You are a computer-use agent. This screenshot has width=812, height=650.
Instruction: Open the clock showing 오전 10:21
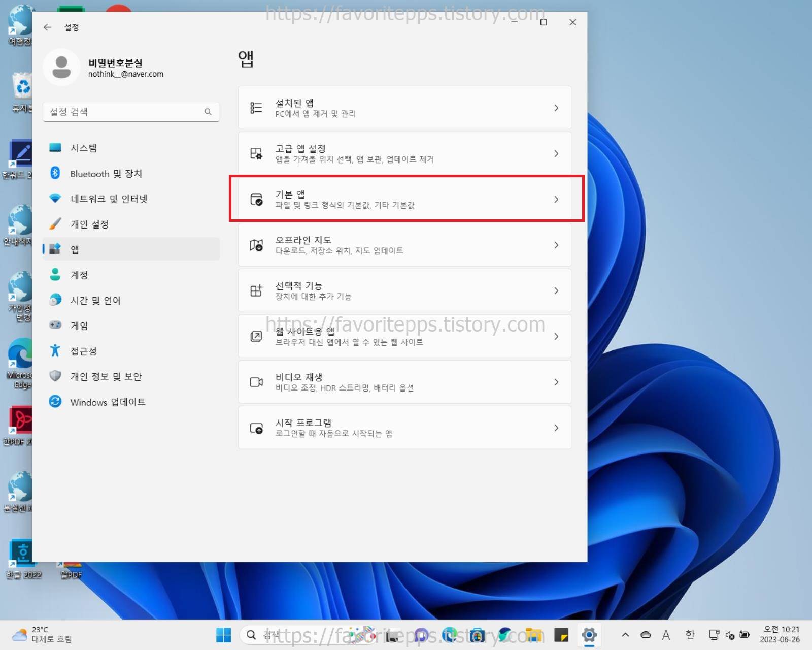pos(780,635)
